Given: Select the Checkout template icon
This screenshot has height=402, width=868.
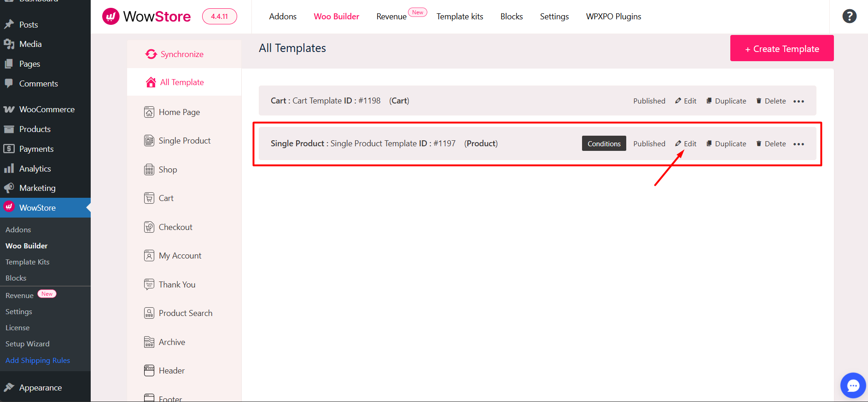Looking at the screenshot, I should 149,227.
